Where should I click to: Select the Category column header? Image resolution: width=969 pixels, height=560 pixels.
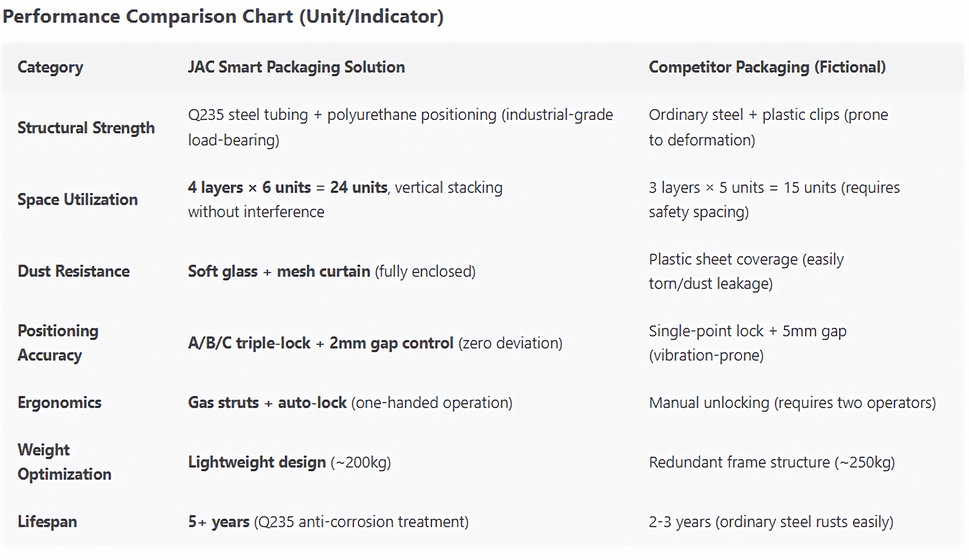click(50, 67)
